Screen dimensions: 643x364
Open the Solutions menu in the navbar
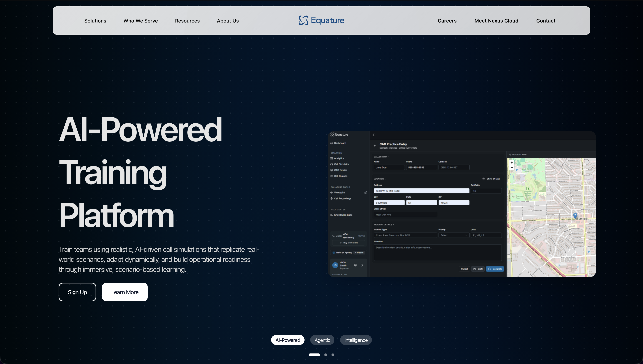[x=95, y=21]
